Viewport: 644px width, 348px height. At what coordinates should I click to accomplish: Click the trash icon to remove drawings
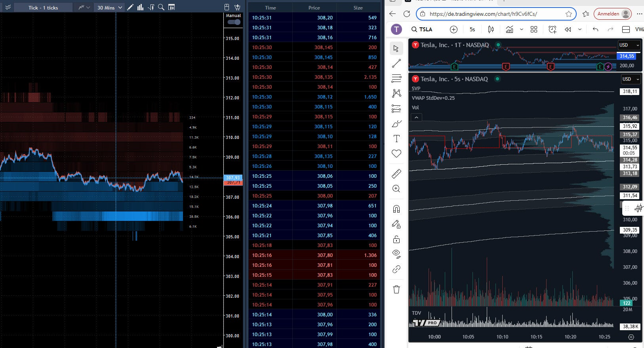point(396,289)
